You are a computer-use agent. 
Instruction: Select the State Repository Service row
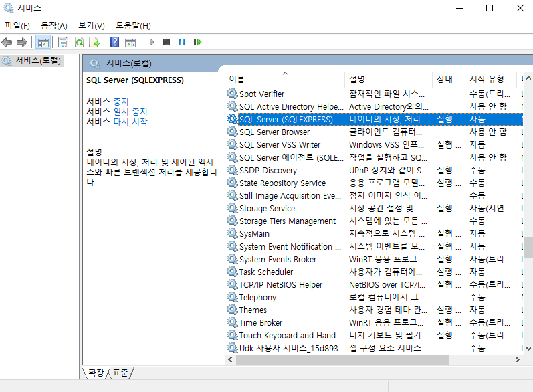(375, 183)
